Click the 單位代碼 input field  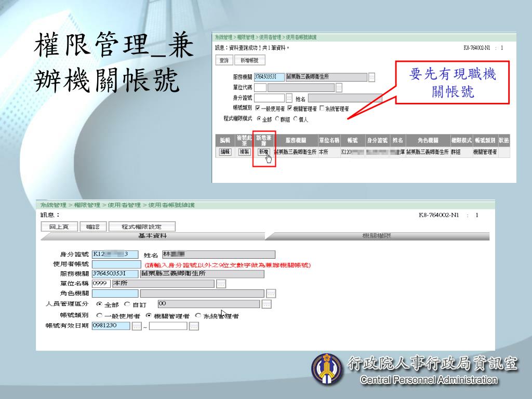point(260,87)
